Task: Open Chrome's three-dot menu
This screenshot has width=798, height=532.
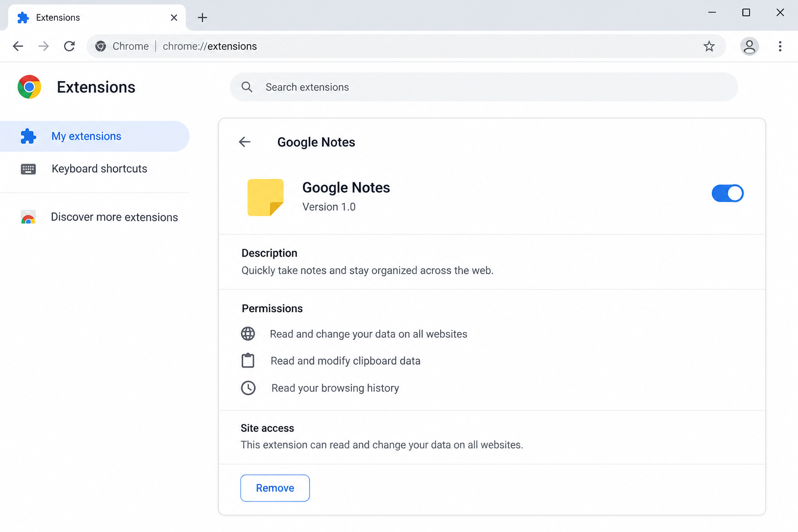Action: point(780,46)
